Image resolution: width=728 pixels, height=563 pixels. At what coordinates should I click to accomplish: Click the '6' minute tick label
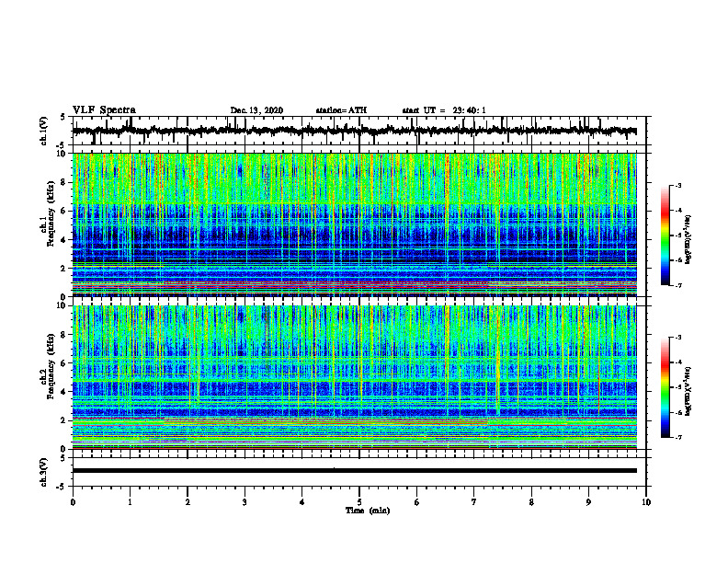point(417,502)
